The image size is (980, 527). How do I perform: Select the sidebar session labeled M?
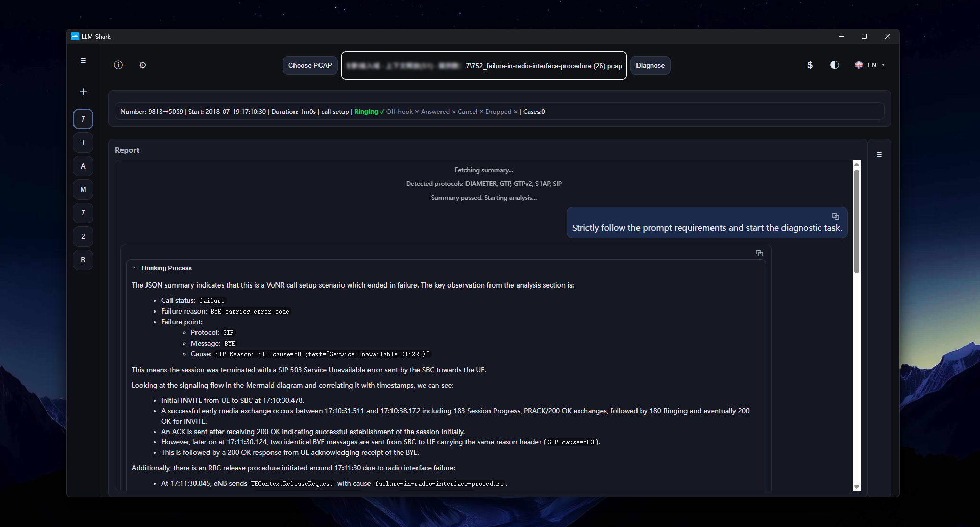pos(83,189)
